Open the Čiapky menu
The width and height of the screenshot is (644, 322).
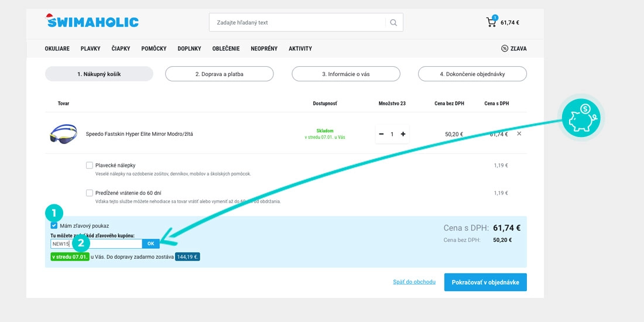click(x=121, y=49)
